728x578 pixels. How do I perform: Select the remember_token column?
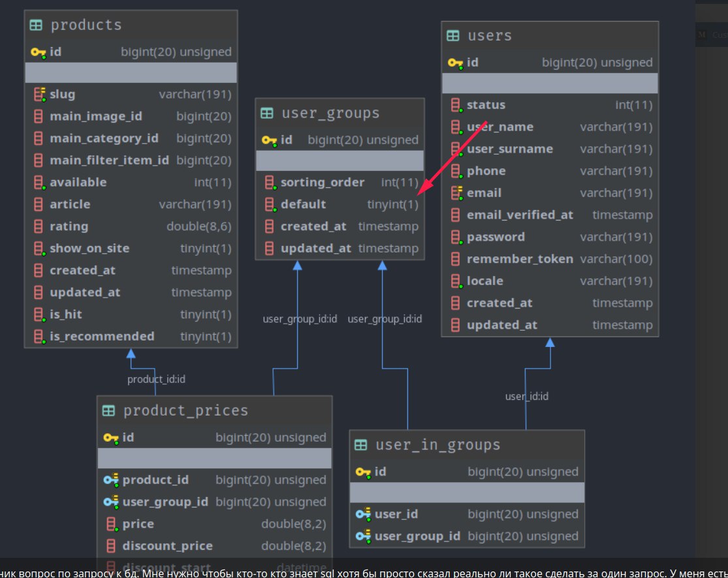click(550, 259)
